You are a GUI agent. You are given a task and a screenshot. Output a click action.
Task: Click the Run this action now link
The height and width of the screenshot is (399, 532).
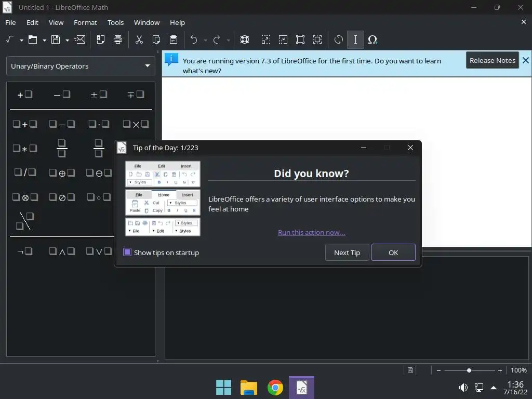click(x=312, y=232)
